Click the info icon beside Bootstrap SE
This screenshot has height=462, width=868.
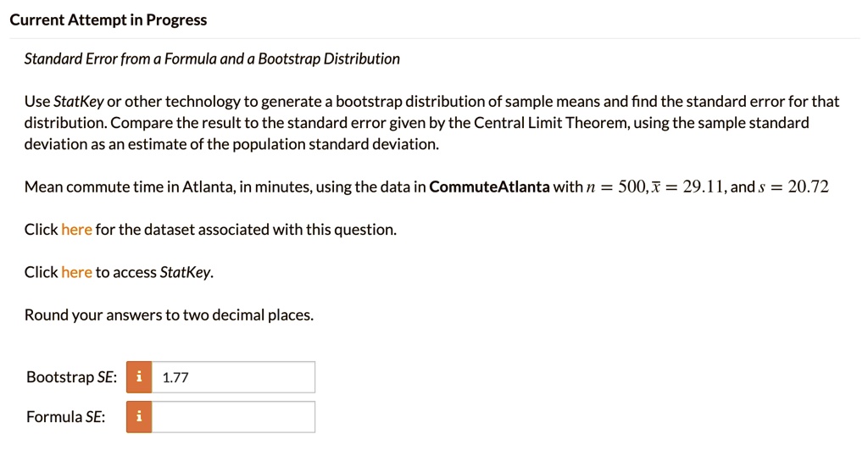pyautogui.click(x=139, y=377)
